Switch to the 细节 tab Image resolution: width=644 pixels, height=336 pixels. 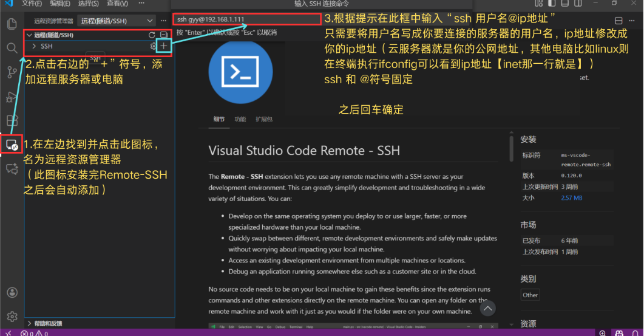click(x=219, y=119)
